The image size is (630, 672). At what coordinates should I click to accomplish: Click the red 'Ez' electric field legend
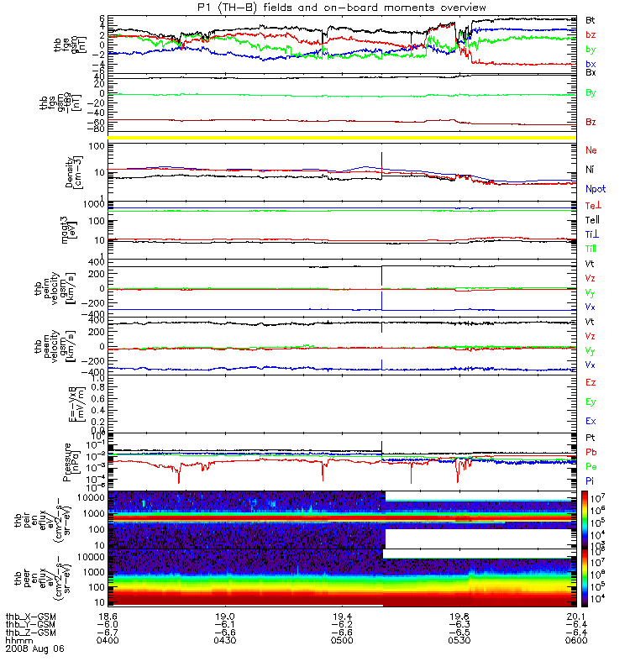click(x=591, y=383)
